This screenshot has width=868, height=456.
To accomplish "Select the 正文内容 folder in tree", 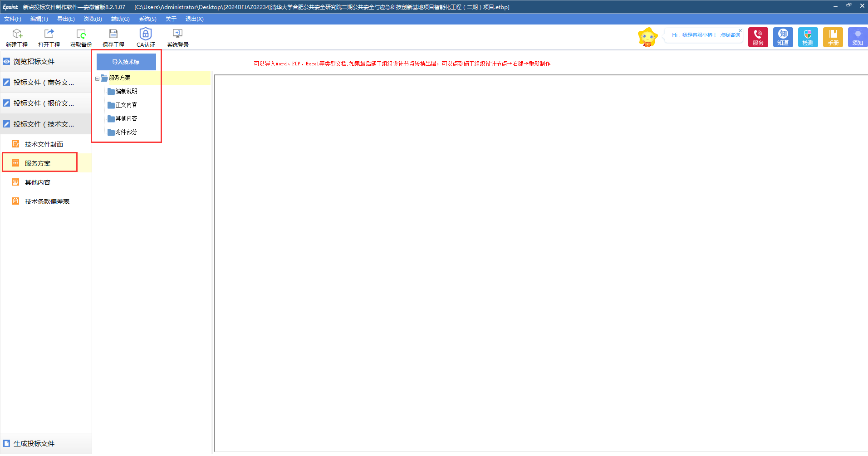I will (126, 105).
